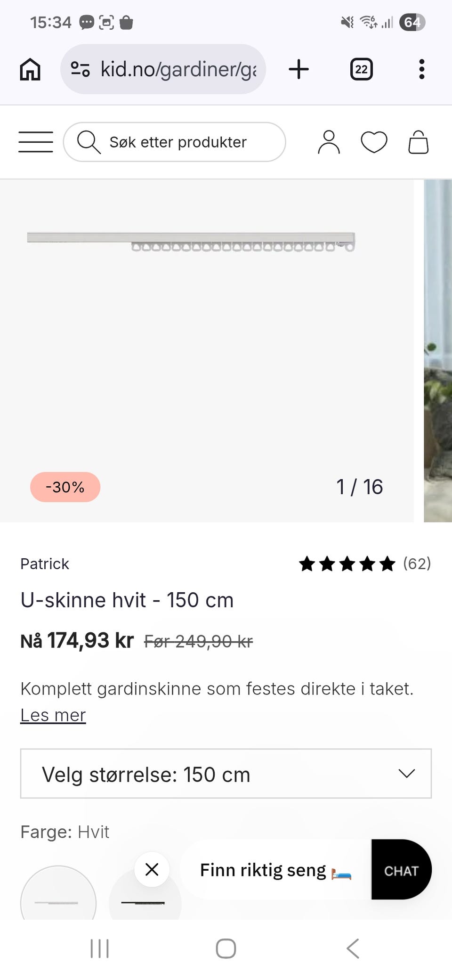Click the Les mer link
This screenshot has height=980, width=452.
point(53,715)
